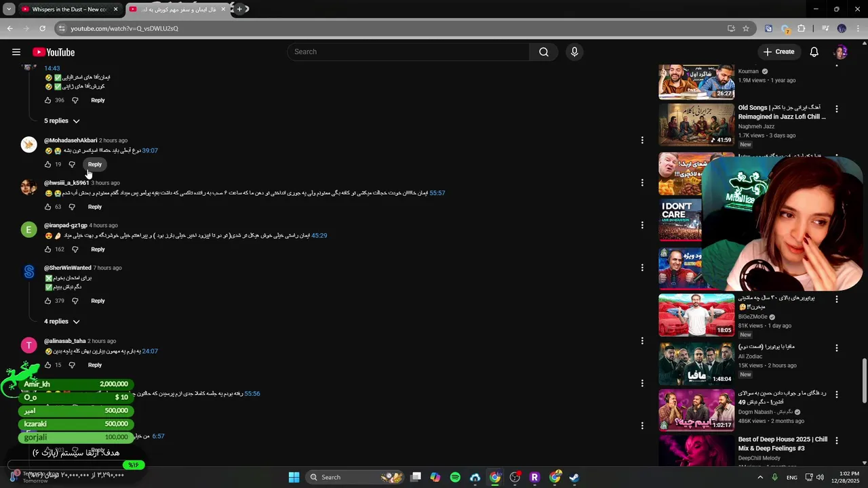Open action menu for @MohadasehAkbari comment

(642, 140)
